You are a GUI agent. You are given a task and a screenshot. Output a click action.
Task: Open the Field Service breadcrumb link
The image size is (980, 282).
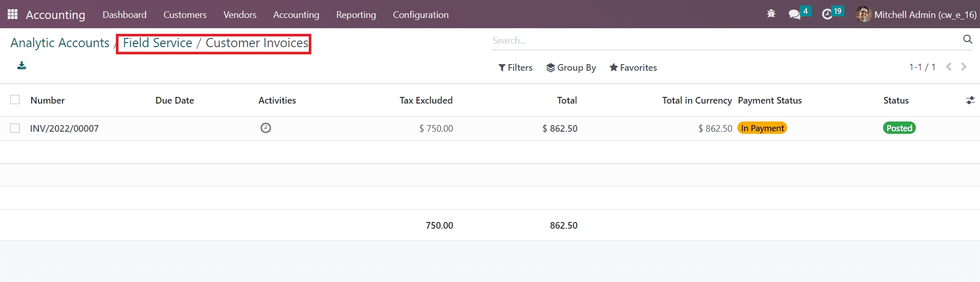point(157,43)
